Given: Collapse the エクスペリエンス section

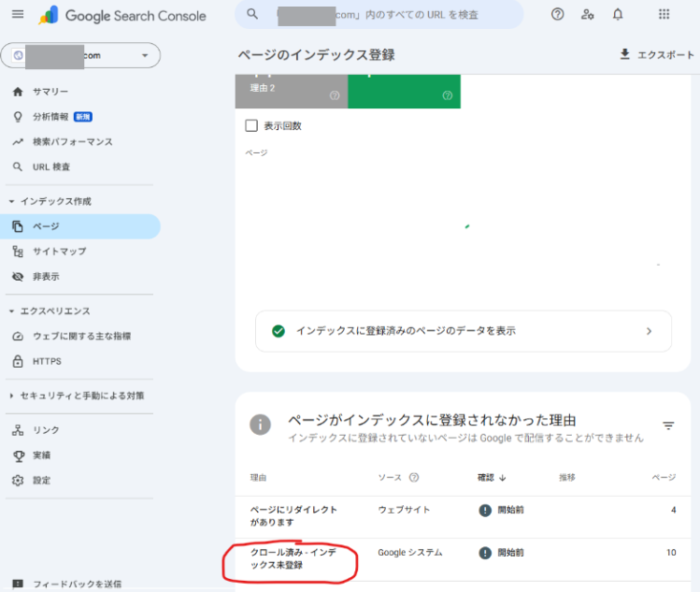Looking at the screenshot, I should pos(11,311).
